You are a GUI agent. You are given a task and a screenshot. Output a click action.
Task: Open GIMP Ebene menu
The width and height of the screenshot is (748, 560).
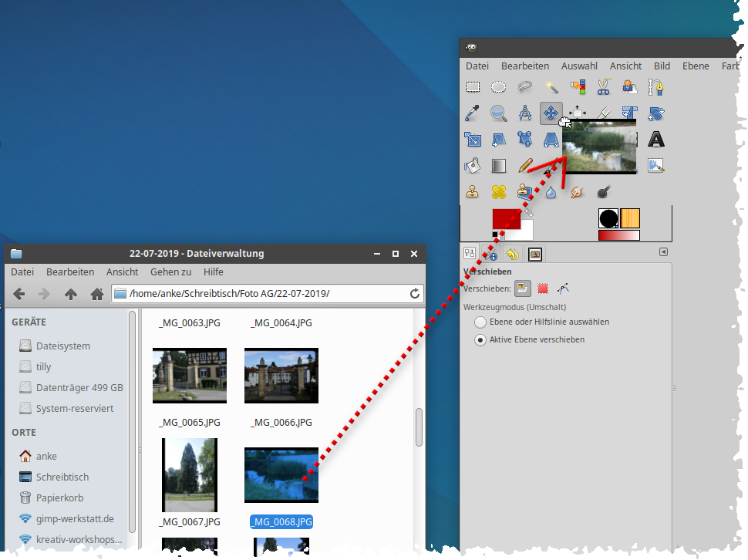(x=696, y=66)
